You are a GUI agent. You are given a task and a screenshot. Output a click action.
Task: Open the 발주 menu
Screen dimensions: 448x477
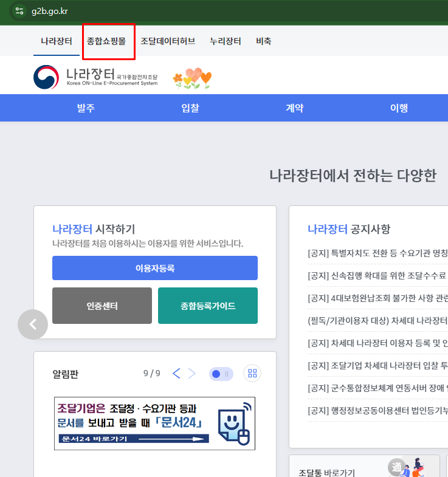pyautogui.click(x=86, y=108)
